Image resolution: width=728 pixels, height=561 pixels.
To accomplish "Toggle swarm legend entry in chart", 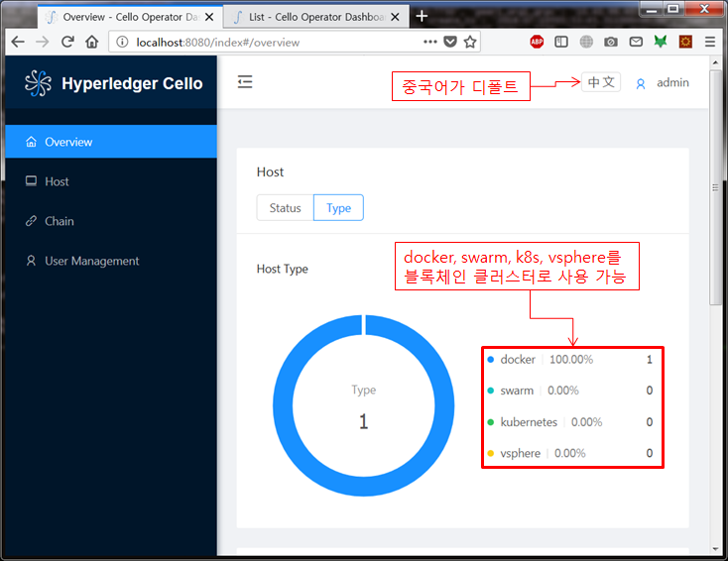I will coord(569,391).
